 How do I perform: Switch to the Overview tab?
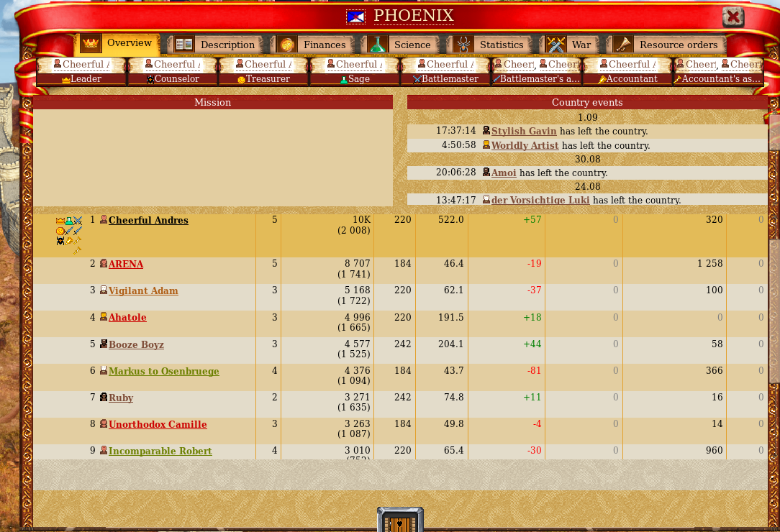click(117, 44)
